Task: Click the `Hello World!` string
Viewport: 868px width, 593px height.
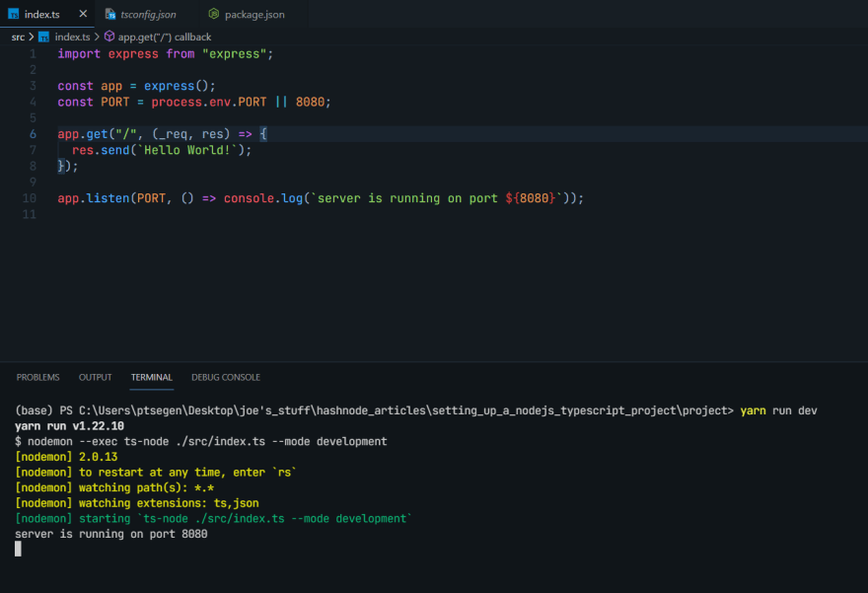Action: pyautogui.click(x=187, y=150)
